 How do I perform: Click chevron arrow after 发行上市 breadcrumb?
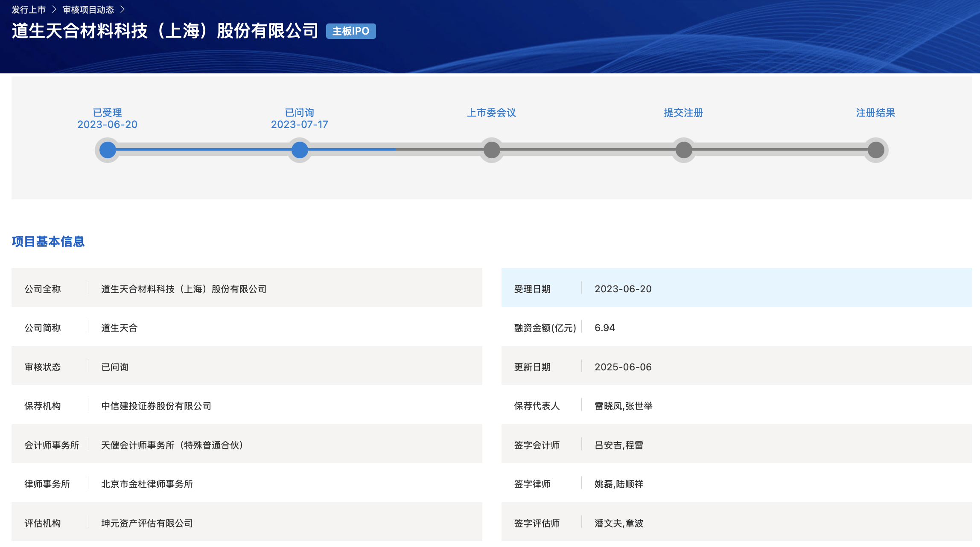[54, 9]
